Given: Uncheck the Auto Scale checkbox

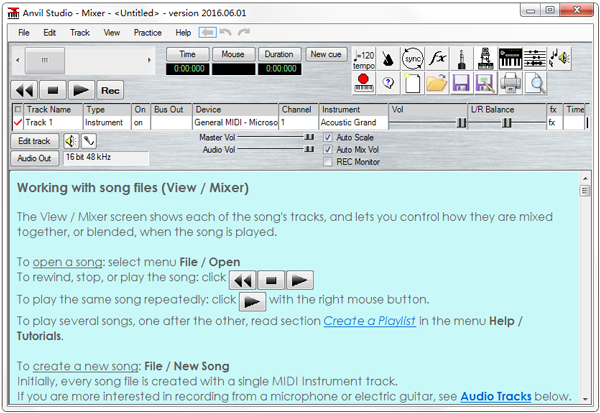Looking at the screenshot, I should [x=328, y=137].
